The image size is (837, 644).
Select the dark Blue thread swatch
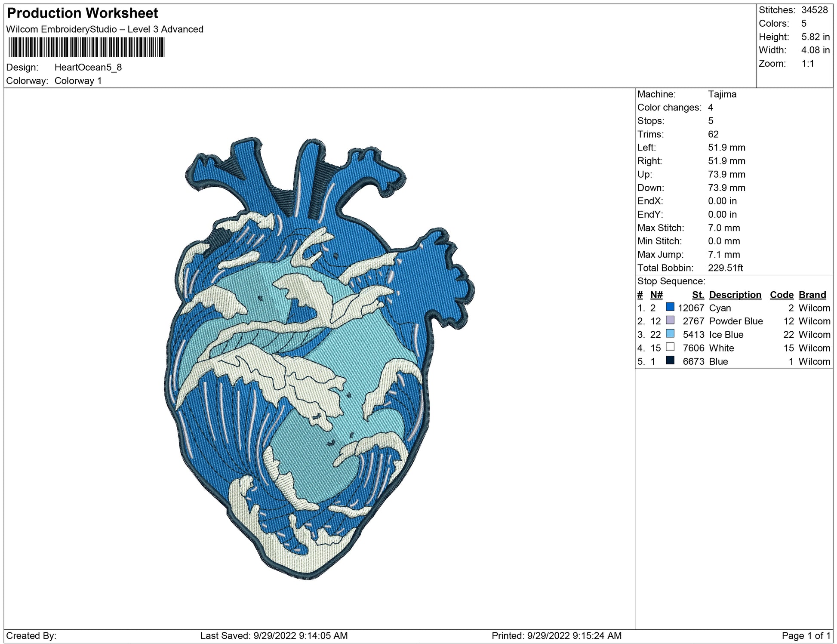(670, 360)
